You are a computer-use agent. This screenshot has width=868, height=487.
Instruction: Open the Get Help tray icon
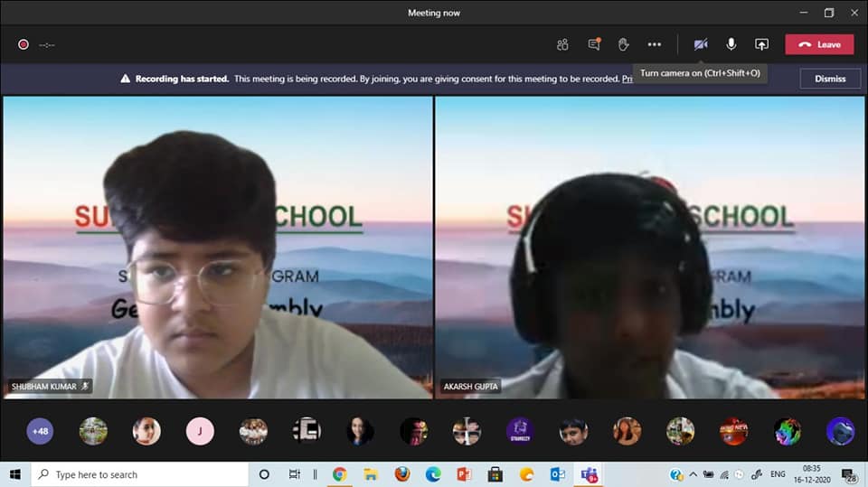676,474
